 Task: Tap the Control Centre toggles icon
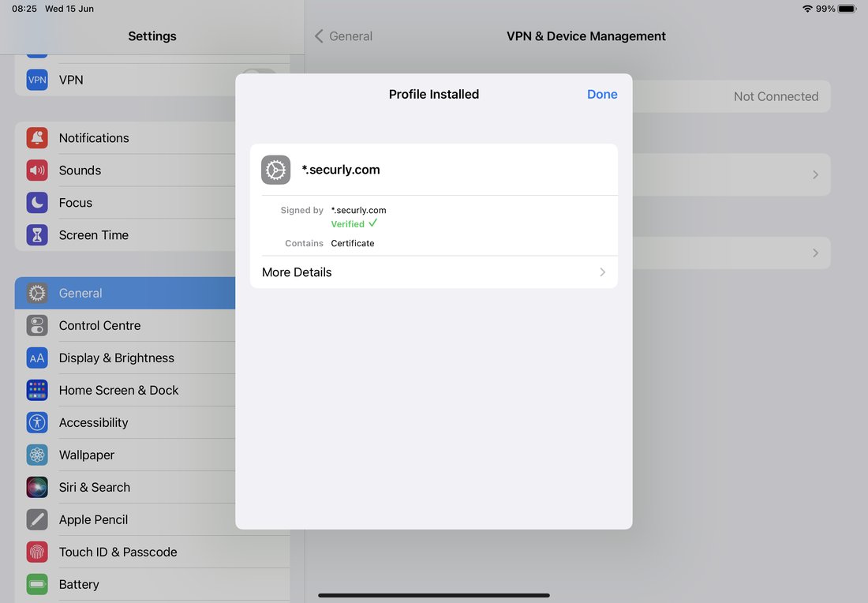pos(37,326)
